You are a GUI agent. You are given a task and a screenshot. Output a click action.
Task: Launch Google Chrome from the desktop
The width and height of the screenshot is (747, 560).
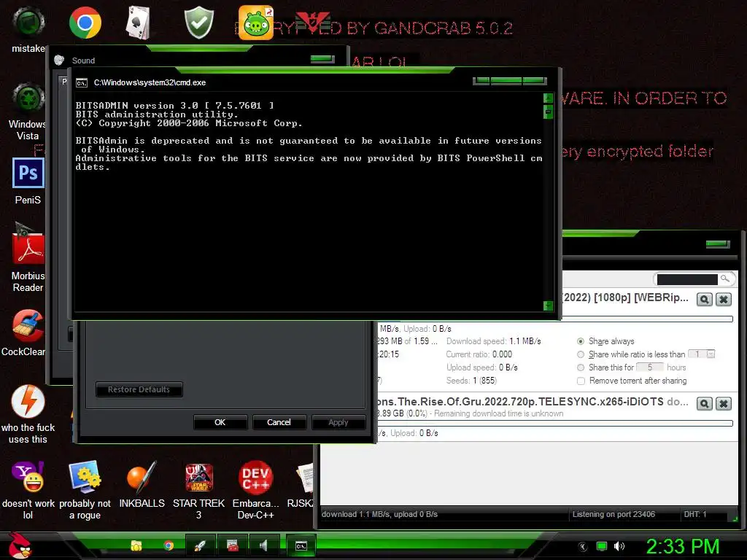[85, 23]
